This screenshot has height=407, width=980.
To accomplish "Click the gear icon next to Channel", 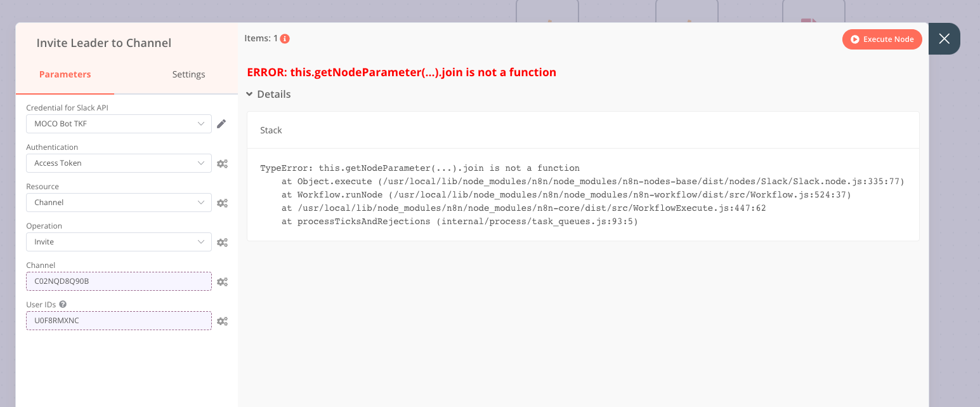I will coord(222,281).
